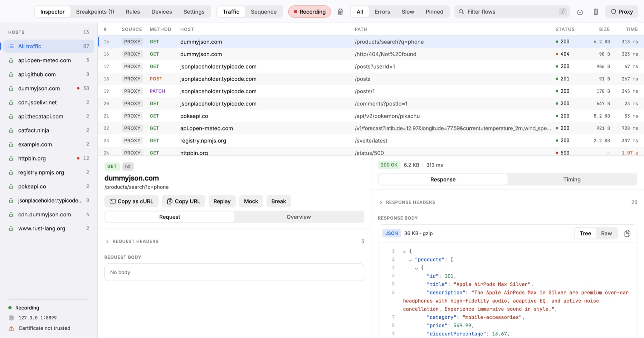Show only Pinned flows
This screenshot has width=644, height=338.
tap(434, 12)
